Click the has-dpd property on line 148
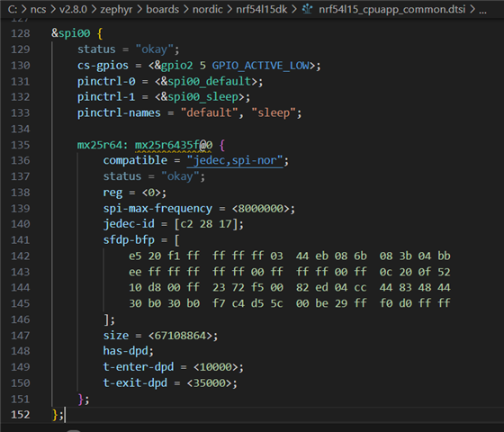 click(125, 351)
